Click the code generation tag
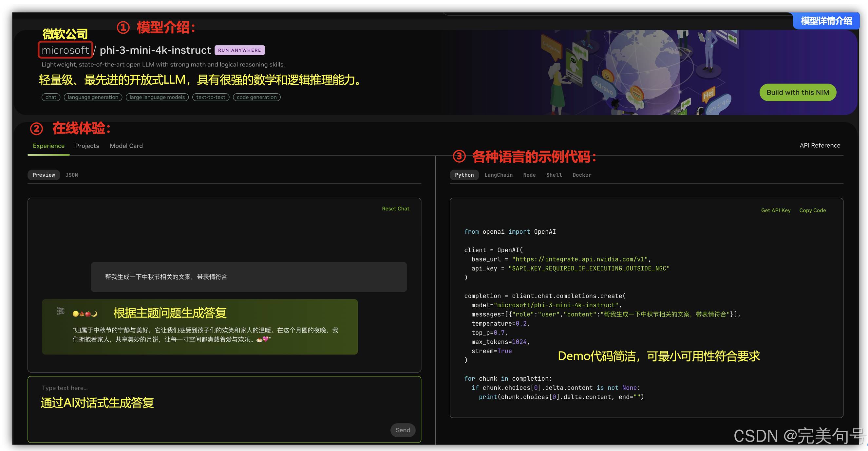 [x=256, y=97]
